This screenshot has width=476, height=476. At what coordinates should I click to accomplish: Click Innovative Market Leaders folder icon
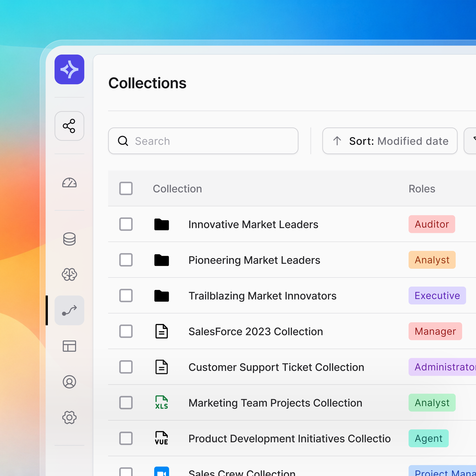[162, 224]
